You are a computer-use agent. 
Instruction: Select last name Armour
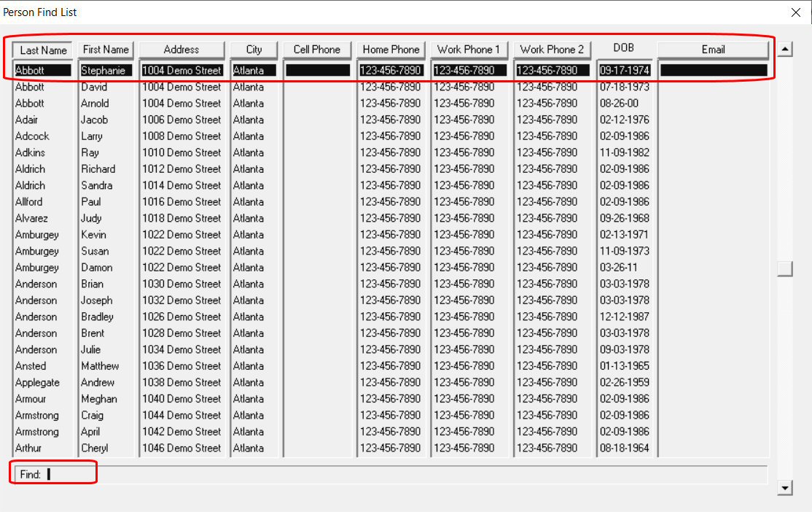click(x=31, y=399)
